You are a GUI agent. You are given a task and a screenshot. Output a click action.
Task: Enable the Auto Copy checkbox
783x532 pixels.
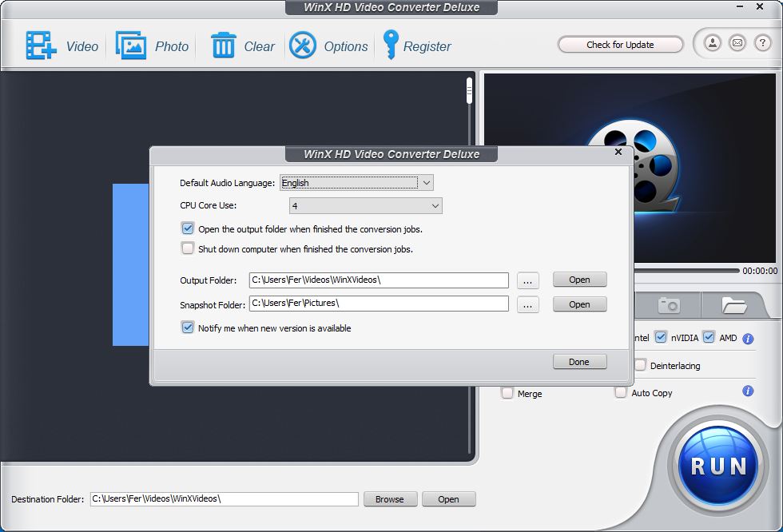pos(621,392)
